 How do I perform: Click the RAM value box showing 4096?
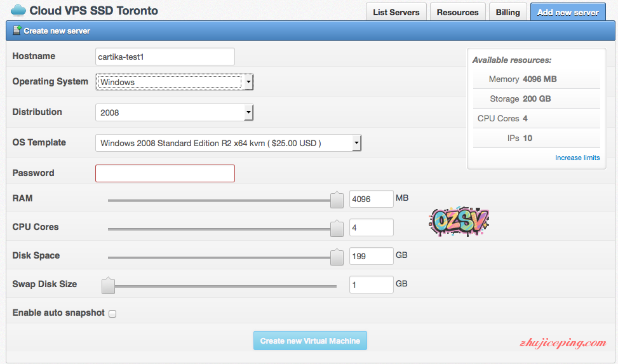[371, 199]
